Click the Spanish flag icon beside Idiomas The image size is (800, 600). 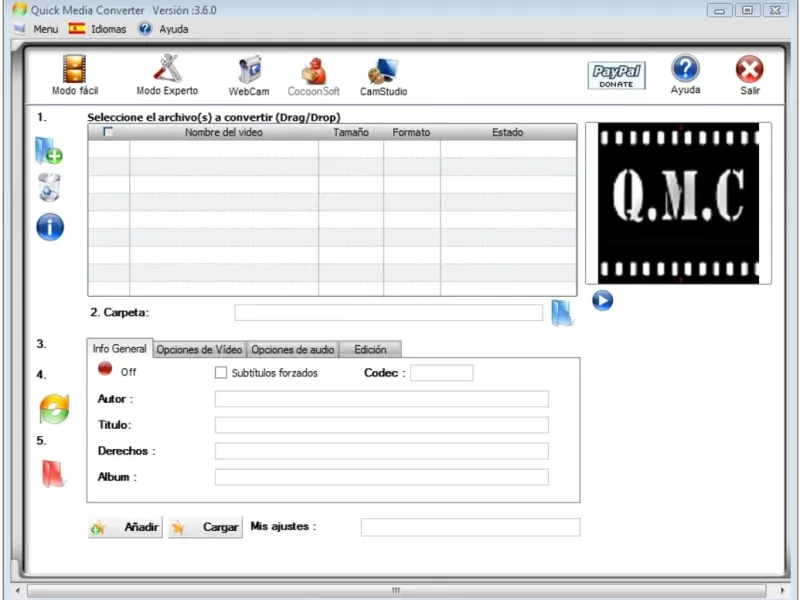[77, 29]
